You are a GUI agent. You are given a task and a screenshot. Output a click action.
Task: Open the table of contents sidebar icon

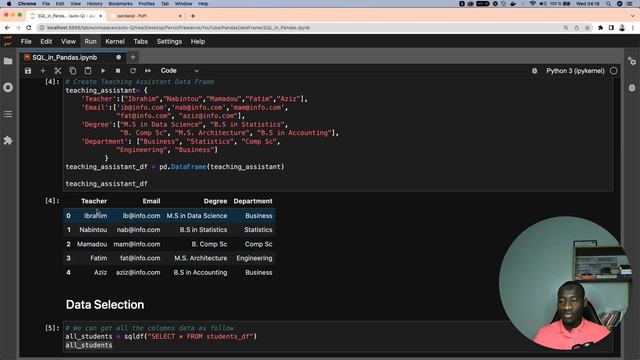pos(8,114)
